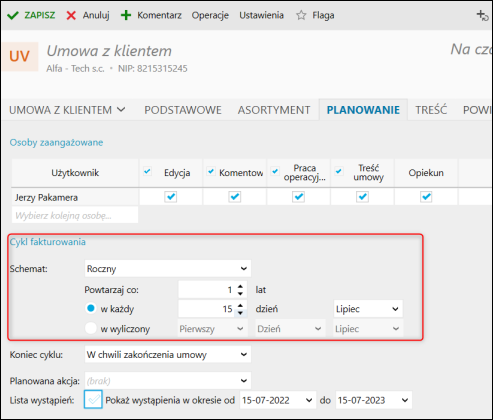Viewport: 493px width, 420px height.
Task: Decrease the day 15 value with down arrow
Action: point(240,313)
